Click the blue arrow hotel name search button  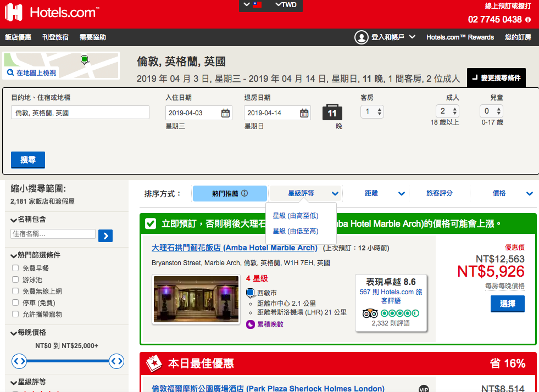[x=105, y=236]
